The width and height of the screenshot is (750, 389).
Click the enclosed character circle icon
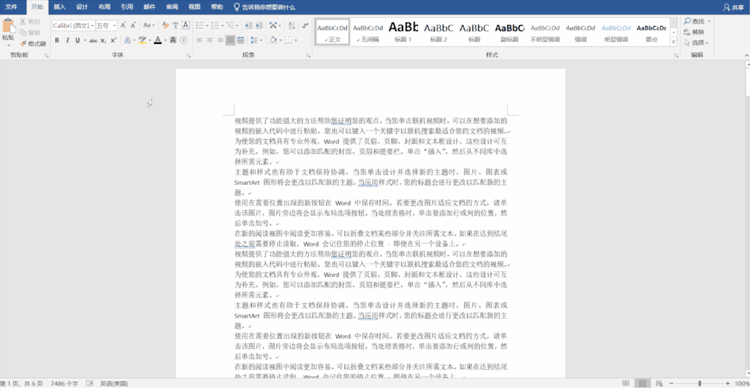click(184, 40)
